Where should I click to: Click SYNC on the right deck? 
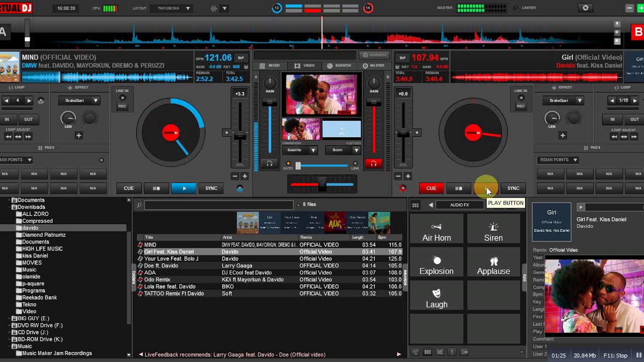513,189
